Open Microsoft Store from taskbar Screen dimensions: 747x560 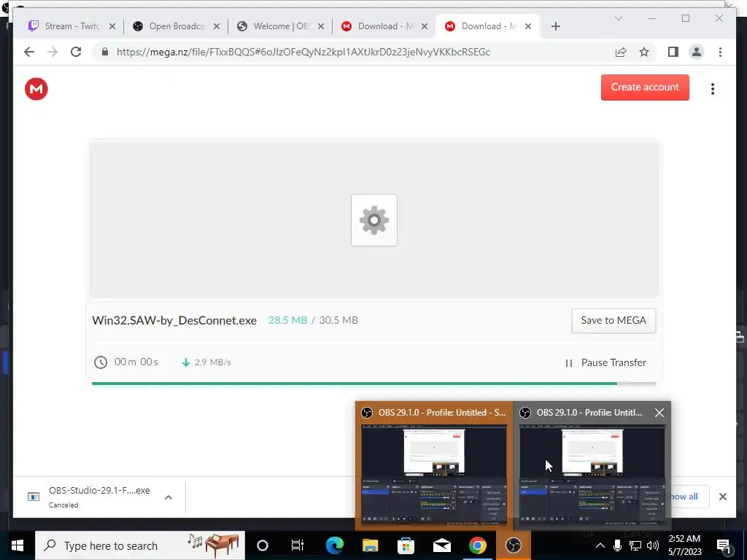[406, 545]
